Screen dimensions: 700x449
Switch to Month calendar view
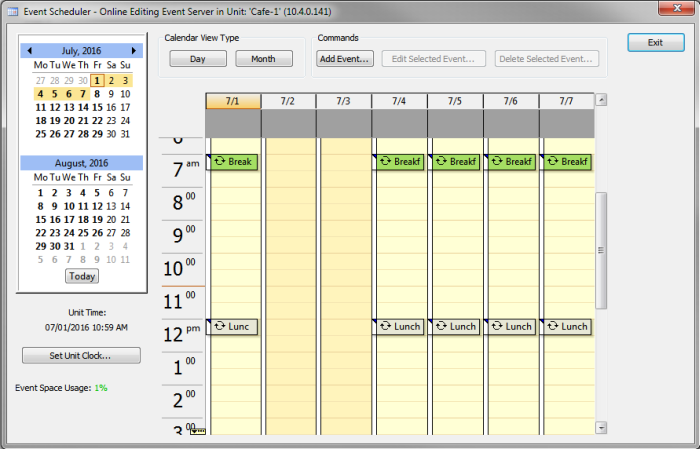coord(264,59)
